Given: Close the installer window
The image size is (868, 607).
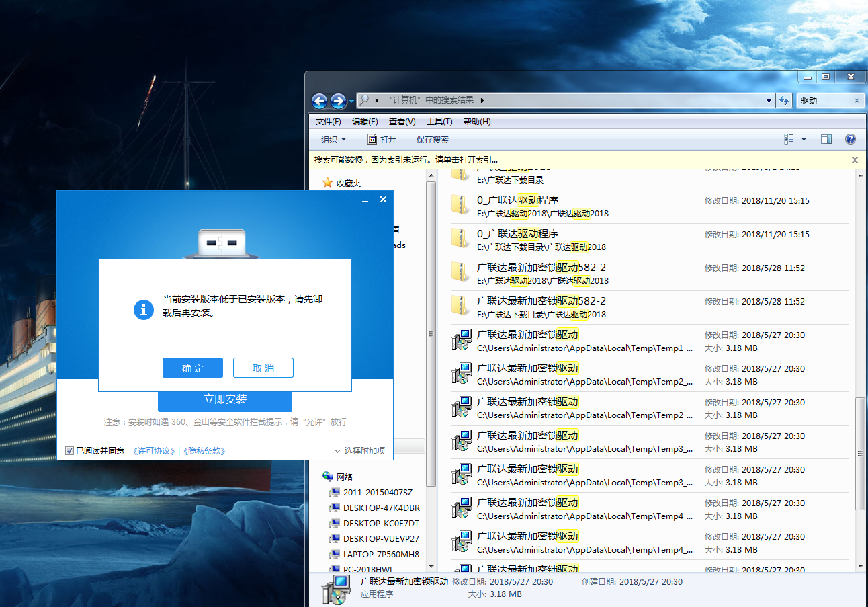Looking at the screenshot, I should click(383, 200).
